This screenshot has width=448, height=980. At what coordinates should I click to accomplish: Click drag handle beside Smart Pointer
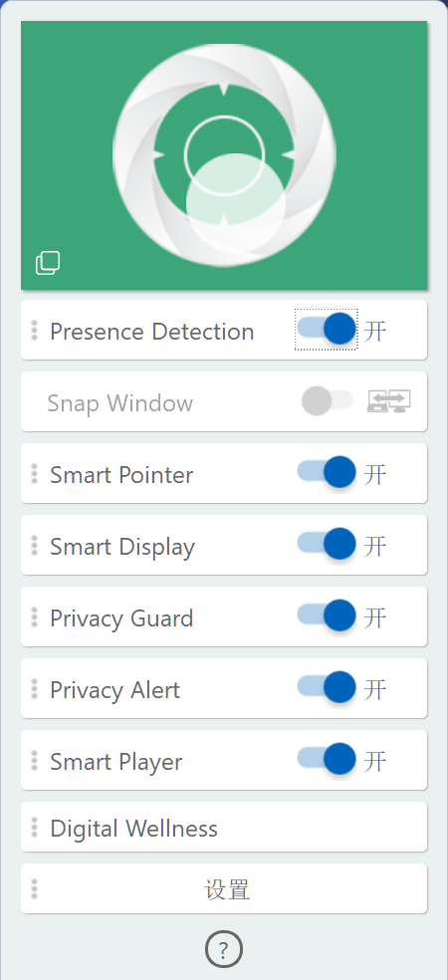pyautogui.click(x=35, y=474)
